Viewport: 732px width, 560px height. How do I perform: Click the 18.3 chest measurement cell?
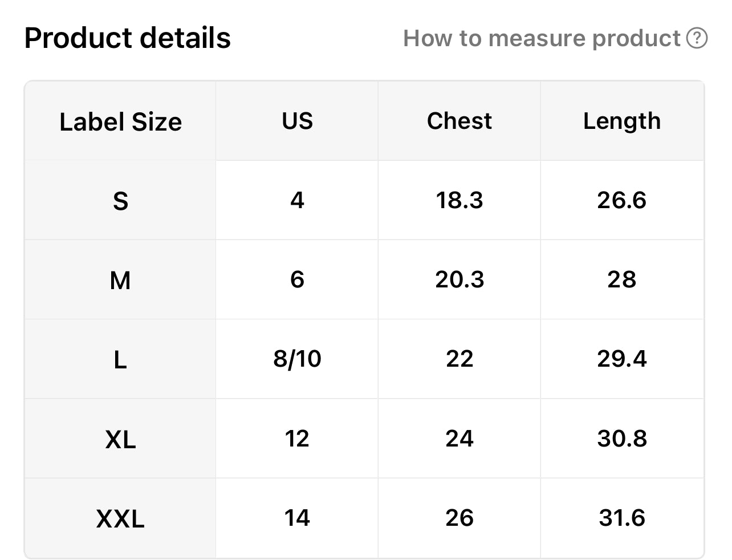459,200
